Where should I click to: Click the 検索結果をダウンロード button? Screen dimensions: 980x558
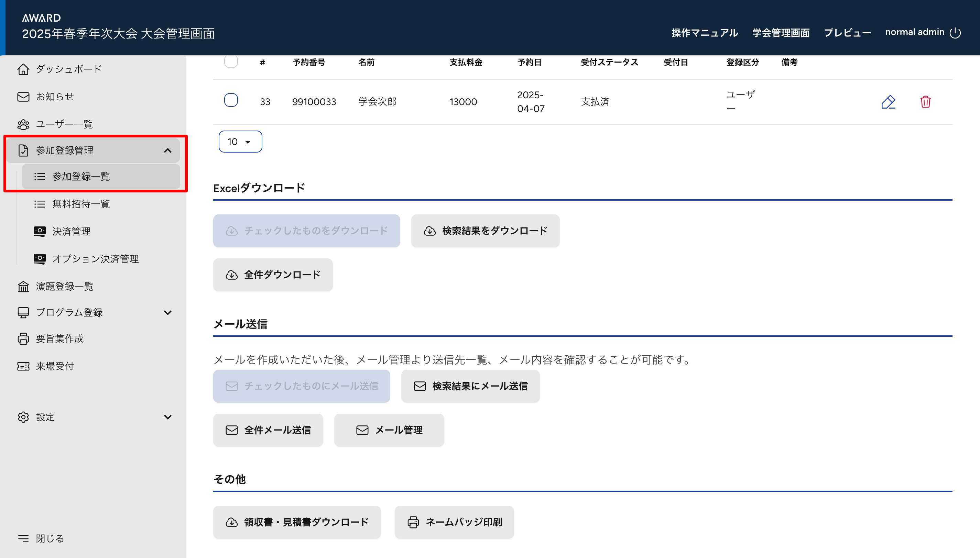coord(485,231)
